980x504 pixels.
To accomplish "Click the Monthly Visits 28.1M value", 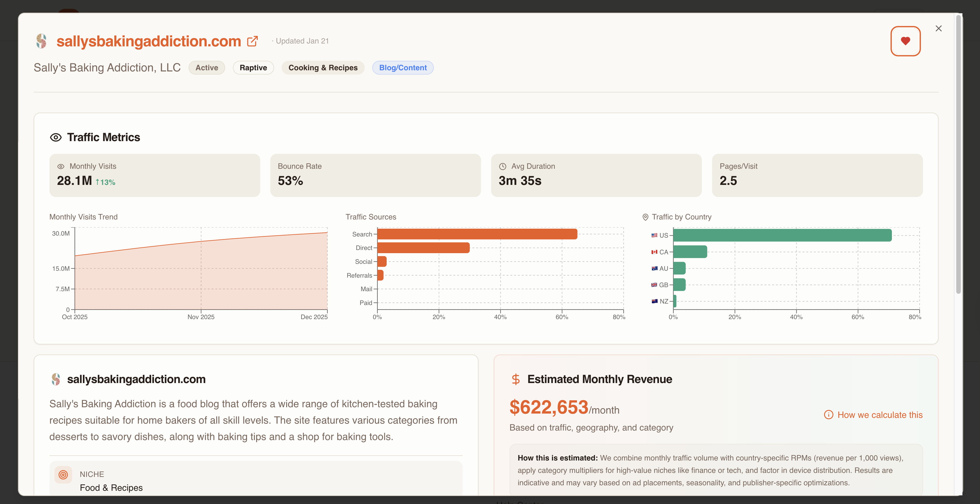I will 75,181.
